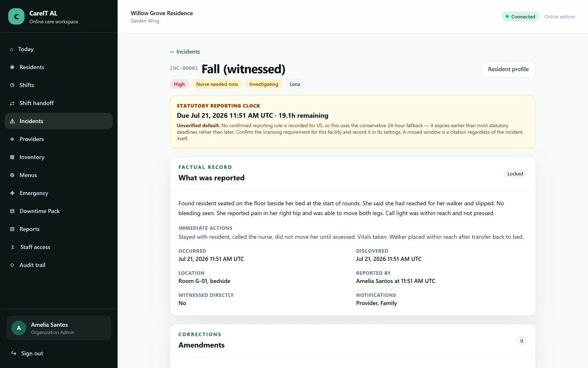Screen dimensions: 588x368
Task: Click the Shift handoff arrows icon
Action: pyautogui.click(x=12, y=103)
